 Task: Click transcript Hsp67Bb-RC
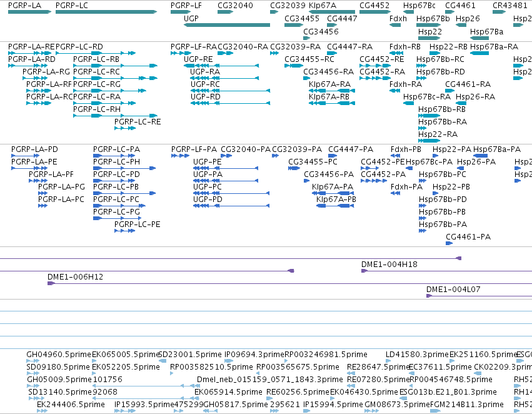coord(421,66)
